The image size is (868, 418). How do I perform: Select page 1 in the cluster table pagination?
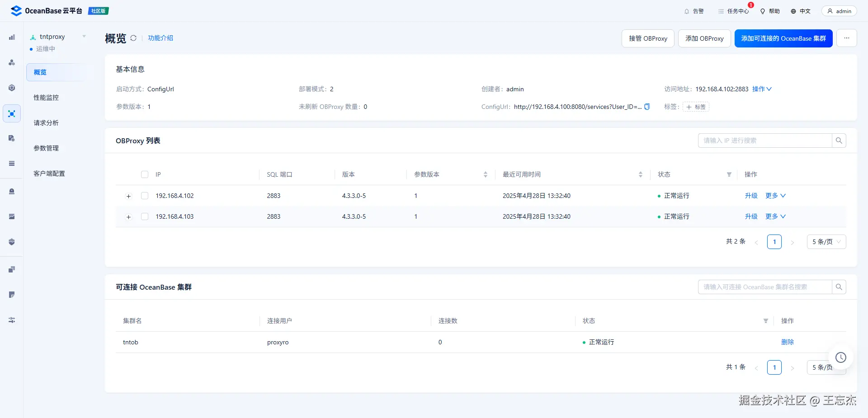pyautogui.click(x=774, y=367)
